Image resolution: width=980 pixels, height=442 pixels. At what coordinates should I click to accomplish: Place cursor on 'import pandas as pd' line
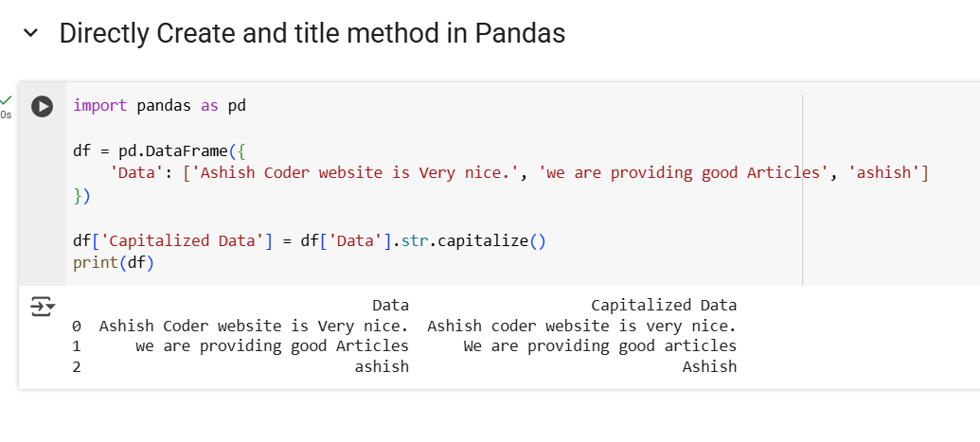[159, 105]
